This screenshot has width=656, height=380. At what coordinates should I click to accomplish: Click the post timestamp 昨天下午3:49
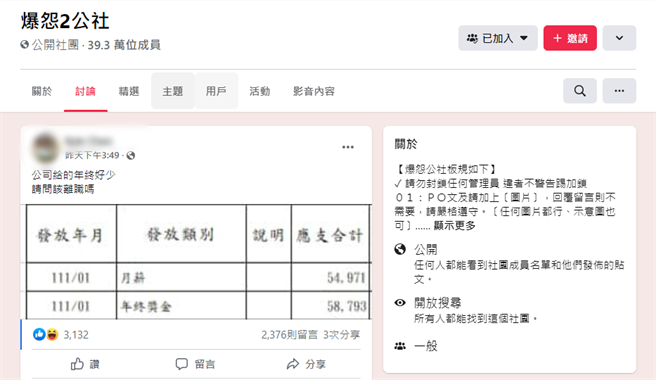coord(92,155)
